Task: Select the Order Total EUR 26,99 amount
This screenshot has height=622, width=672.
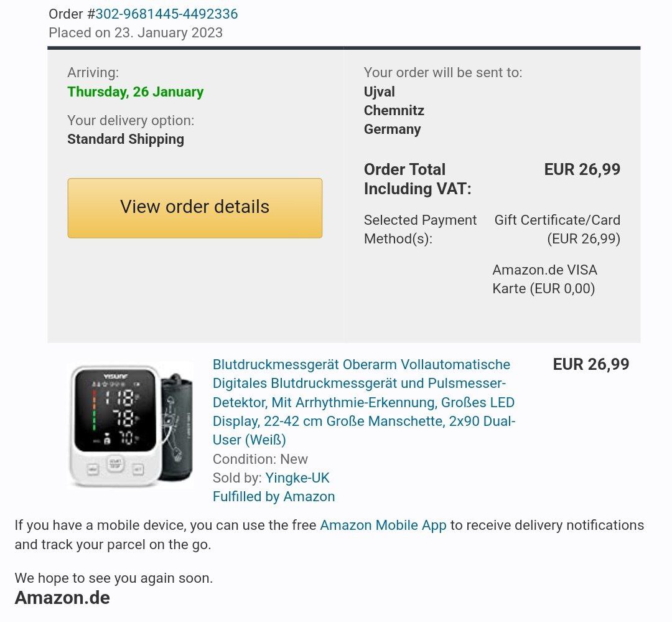Action: point(582,169)
